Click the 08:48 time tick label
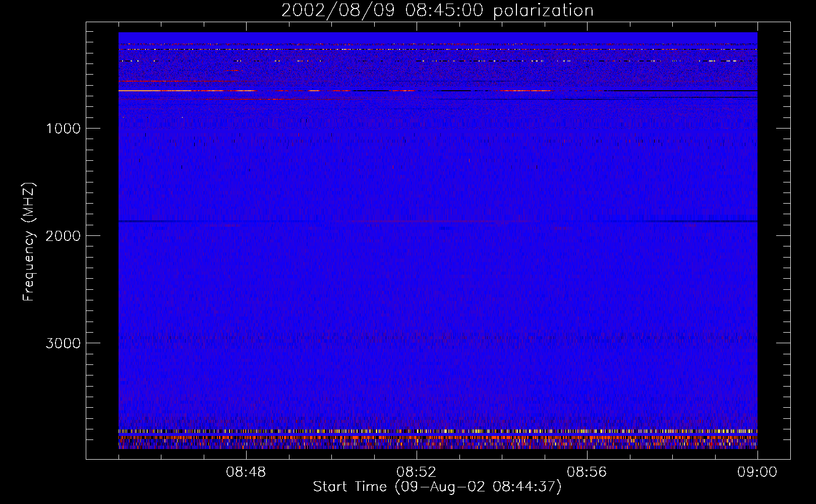This screenshot has height=504, width=816. click(246, 472)
